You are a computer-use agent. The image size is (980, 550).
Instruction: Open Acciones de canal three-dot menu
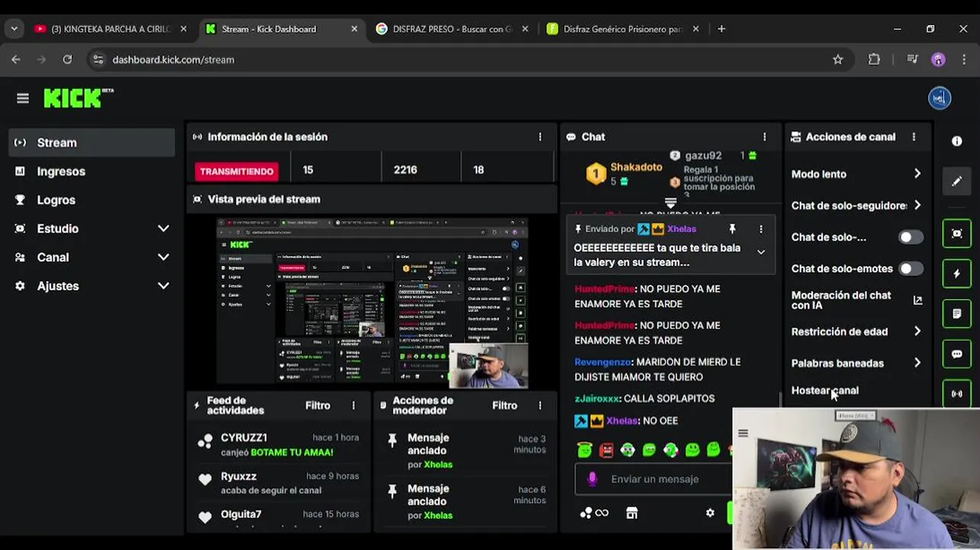914,137
